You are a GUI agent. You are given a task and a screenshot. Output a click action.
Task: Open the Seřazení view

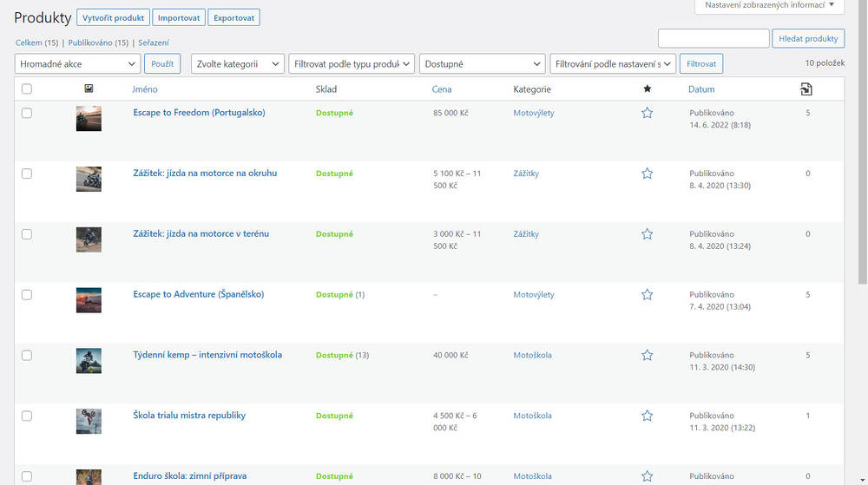coord(154,43)
